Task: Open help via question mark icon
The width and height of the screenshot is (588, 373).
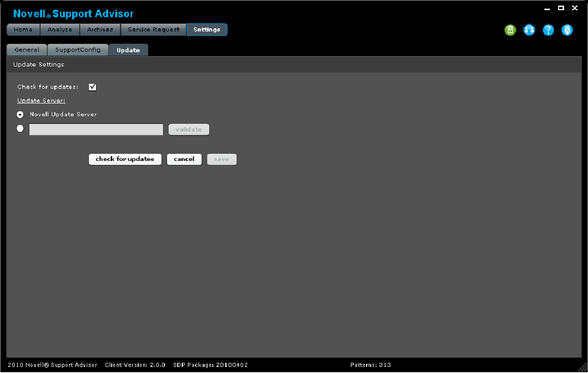Action: click(548, 30)
